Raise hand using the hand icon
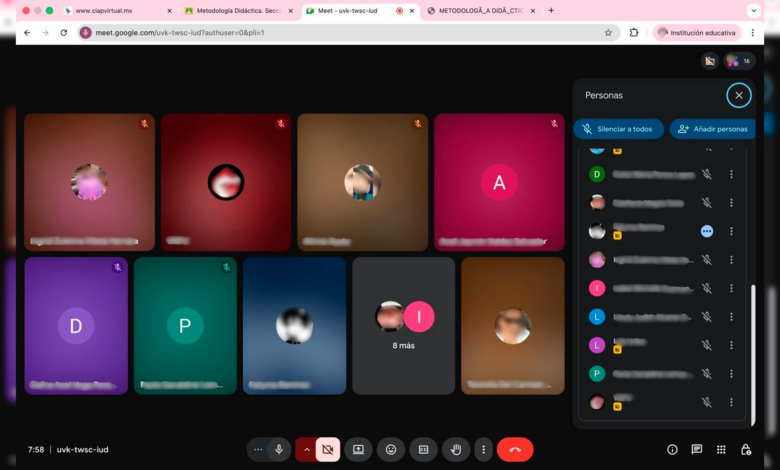 point(456,450)
